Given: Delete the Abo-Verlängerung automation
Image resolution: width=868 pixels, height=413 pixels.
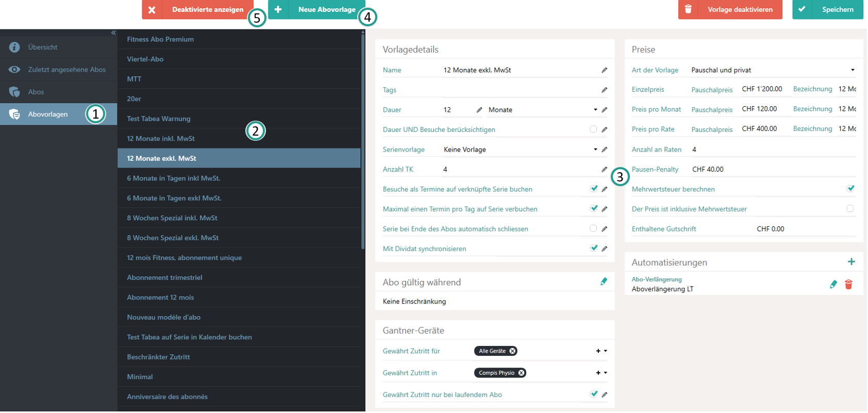Looking at the screenshot, I should tap(848, 284).
